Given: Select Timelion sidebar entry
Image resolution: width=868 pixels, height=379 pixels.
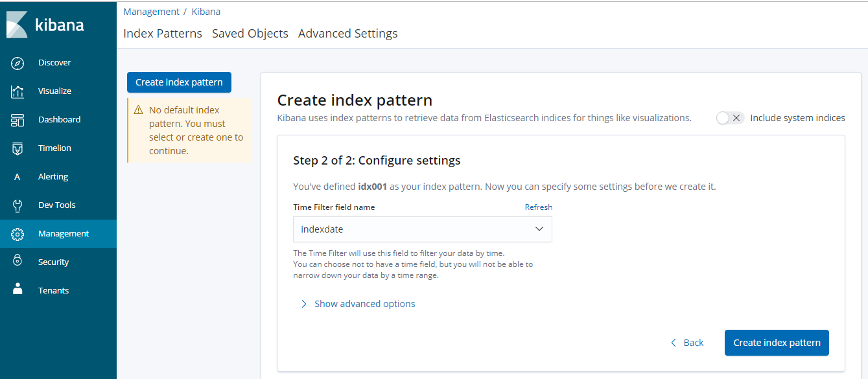Looking at the screenshot, I should [58, 148].
